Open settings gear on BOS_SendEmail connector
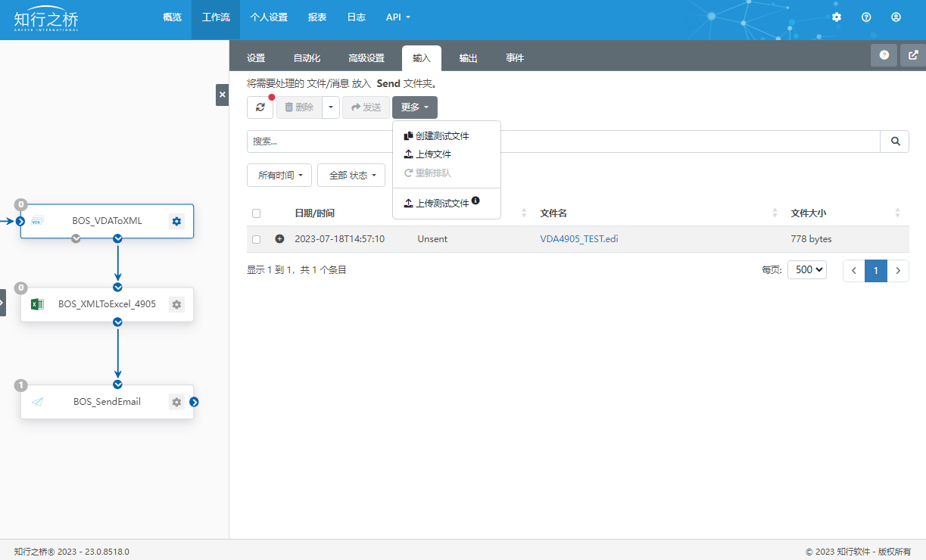 [176, 402]
